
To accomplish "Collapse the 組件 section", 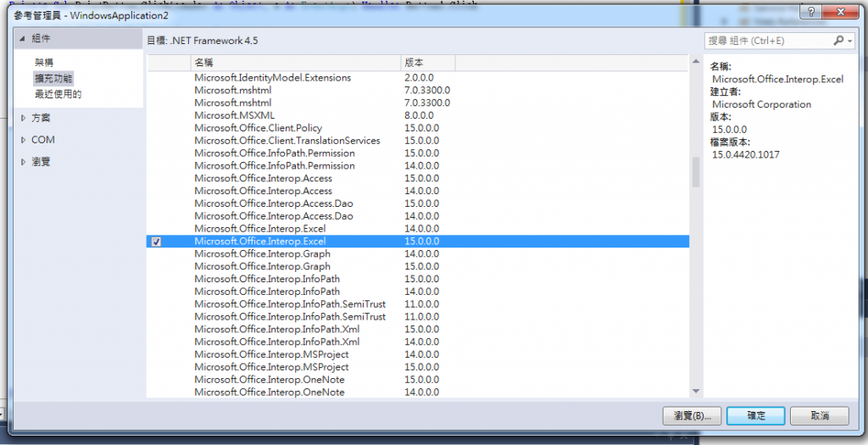I will [22, 38].
